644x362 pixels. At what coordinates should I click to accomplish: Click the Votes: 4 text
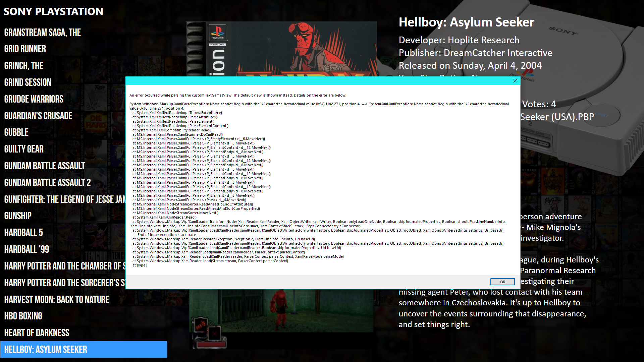point(539,104)
